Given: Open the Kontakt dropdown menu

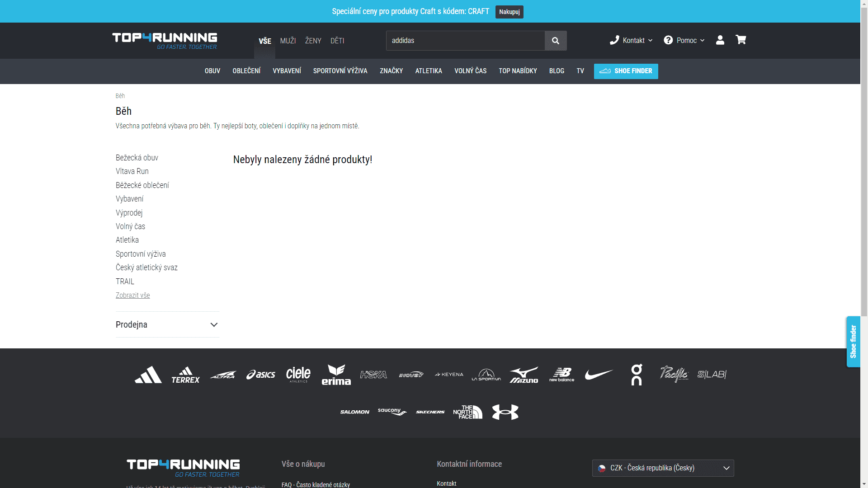Looking at the screenshot, I should (x=631, y=41).
